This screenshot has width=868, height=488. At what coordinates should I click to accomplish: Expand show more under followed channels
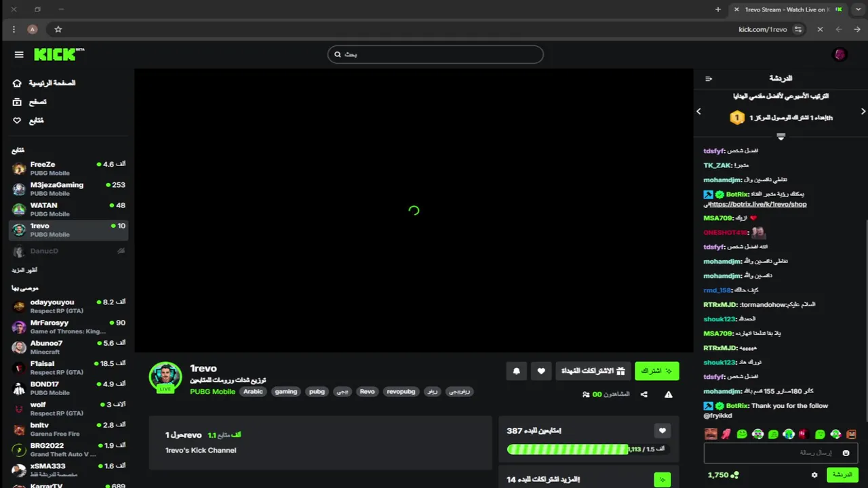tap(24, 270)
